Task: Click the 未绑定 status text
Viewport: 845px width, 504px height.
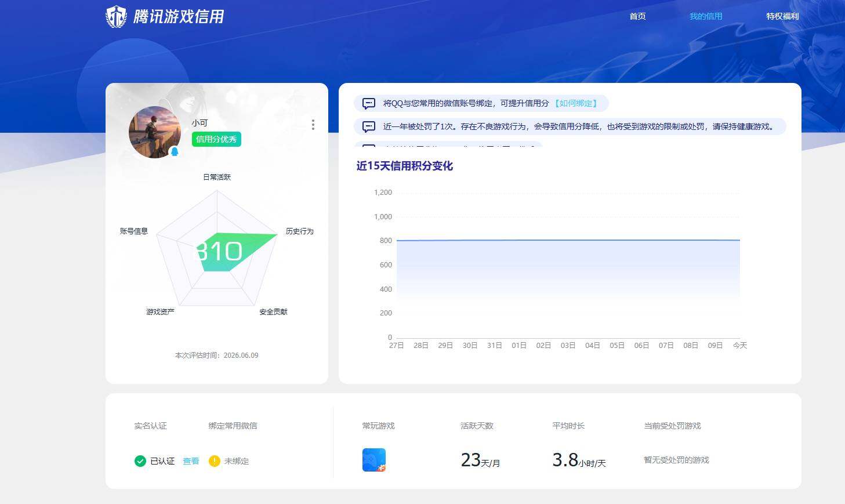Action: click(237, 461)
